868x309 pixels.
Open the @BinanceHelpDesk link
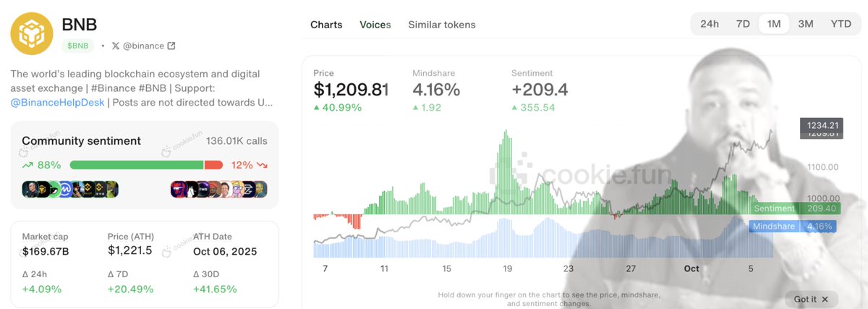[57, 102]
